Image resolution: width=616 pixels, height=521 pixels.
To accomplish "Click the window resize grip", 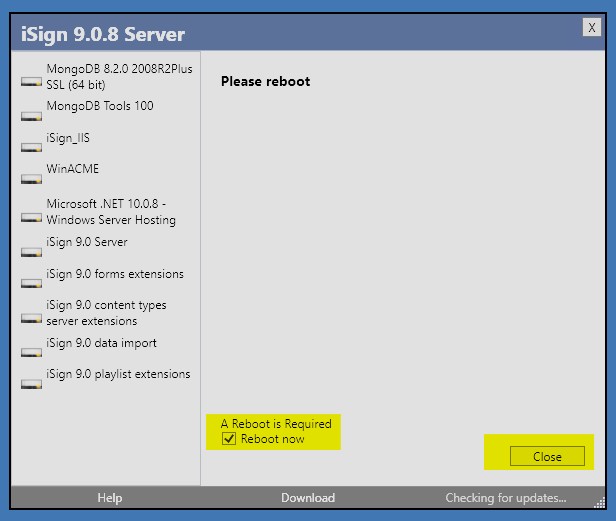I will (x=600, y=503).
